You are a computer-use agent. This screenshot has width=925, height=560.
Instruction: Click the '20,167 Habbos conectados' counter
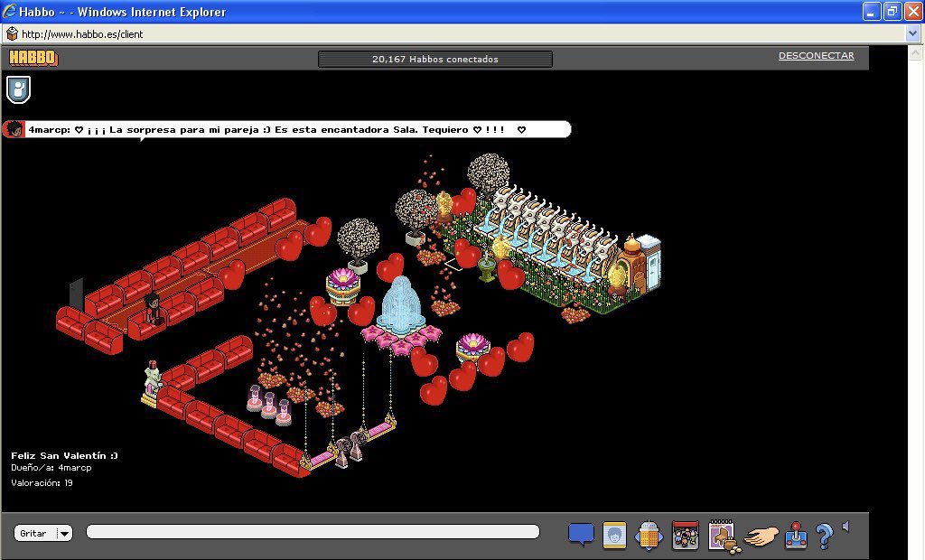click(x=434, y=59)
